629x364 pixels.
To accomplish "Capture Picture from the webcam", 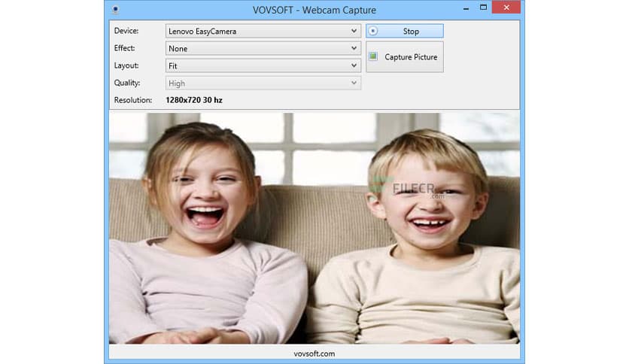I will click(x=404, y=57).
